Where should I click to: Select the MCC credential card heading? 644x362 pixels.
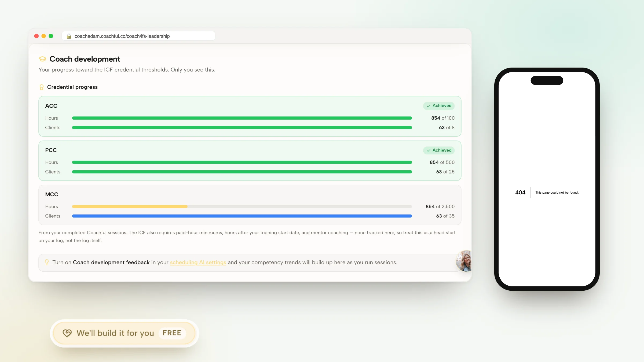52,194
